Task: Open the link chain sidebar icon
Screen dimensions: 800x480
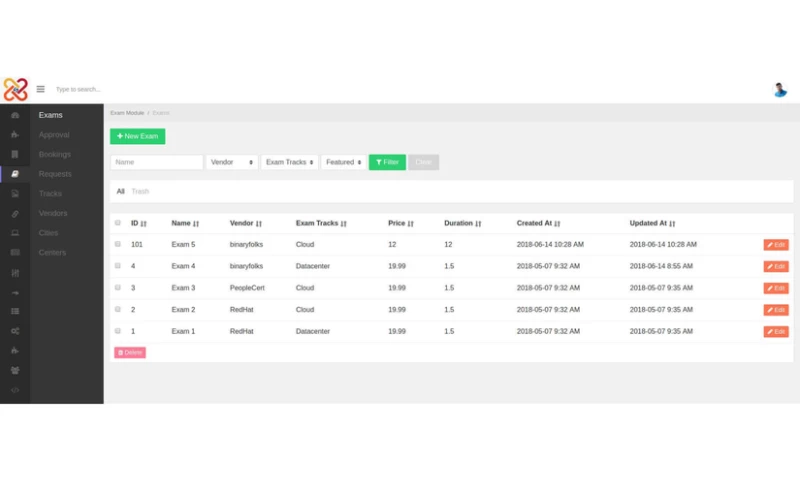Action: click(x=15, y=214)
